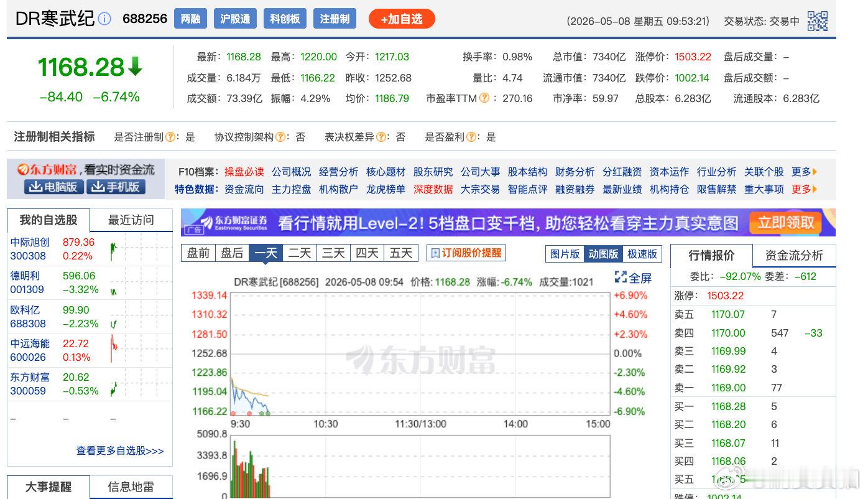Viewport: 868px width, 499px height.
Task: Switch to 盘后 chart tab
Action: (232, 253)
